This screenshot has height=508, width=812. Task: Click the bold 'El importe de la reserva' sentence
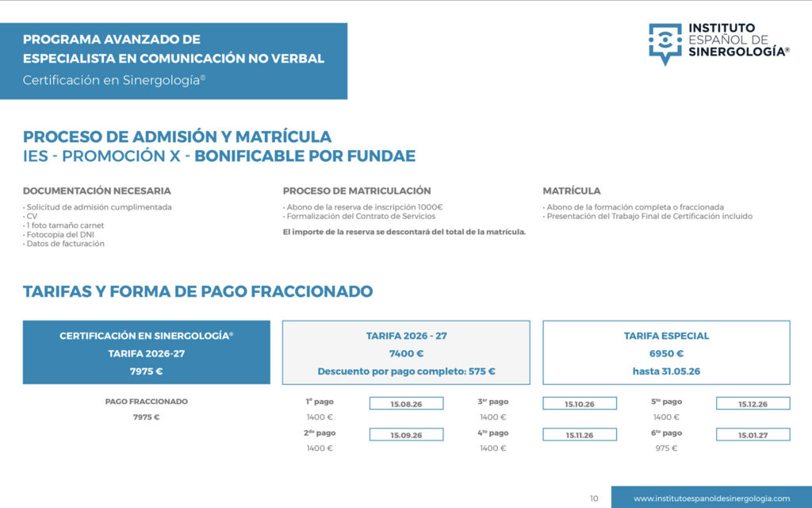[x=404, y=232]
